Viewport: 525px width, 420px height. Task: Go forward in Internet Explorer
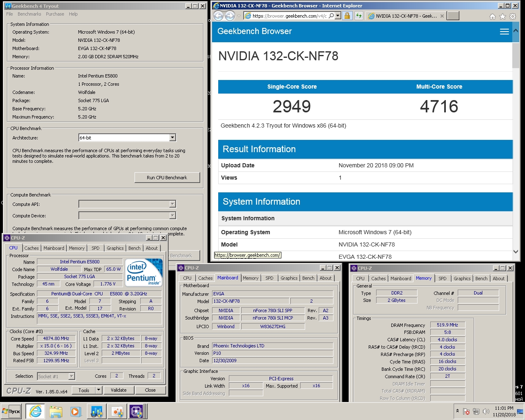click(230, 16)
